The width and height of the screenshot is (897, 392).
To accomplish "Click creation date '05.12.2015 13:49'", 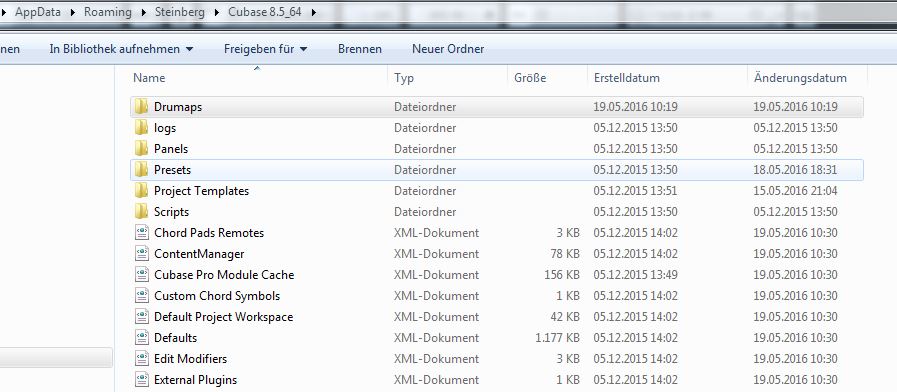I will point(635,275).
